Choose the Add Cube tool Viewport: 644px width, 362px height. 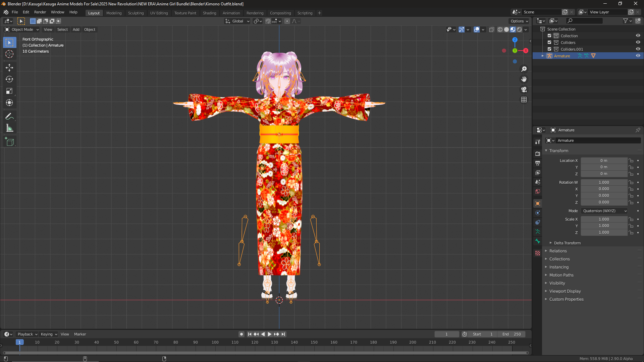click(9, 142)
